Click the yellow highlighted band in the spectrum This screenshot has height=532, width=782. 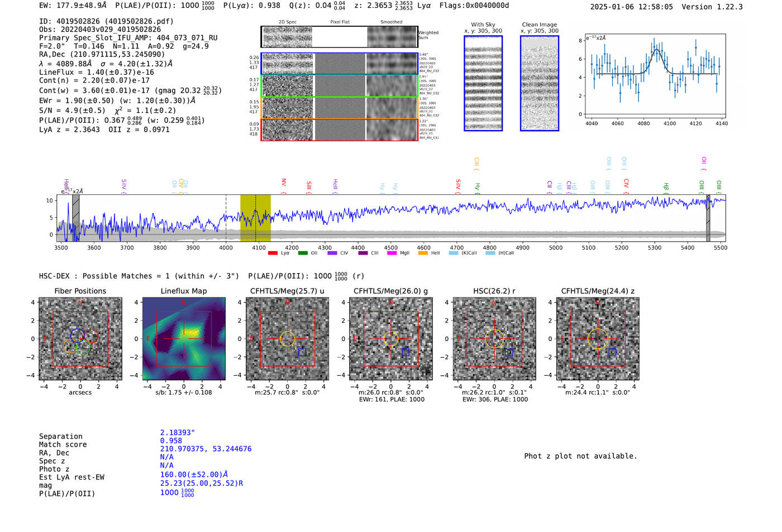click(255, 218)
